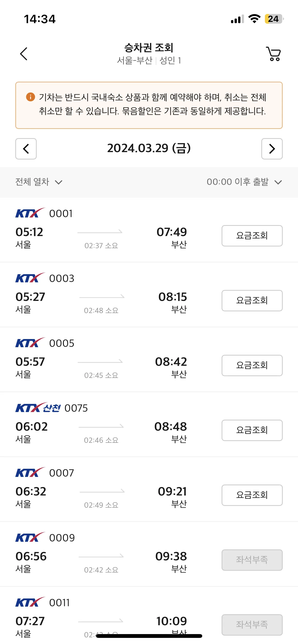Check fare for KTX 0003 at 05:27
Viewport: 298px width, 644px height.
click(x=252, y=301)
